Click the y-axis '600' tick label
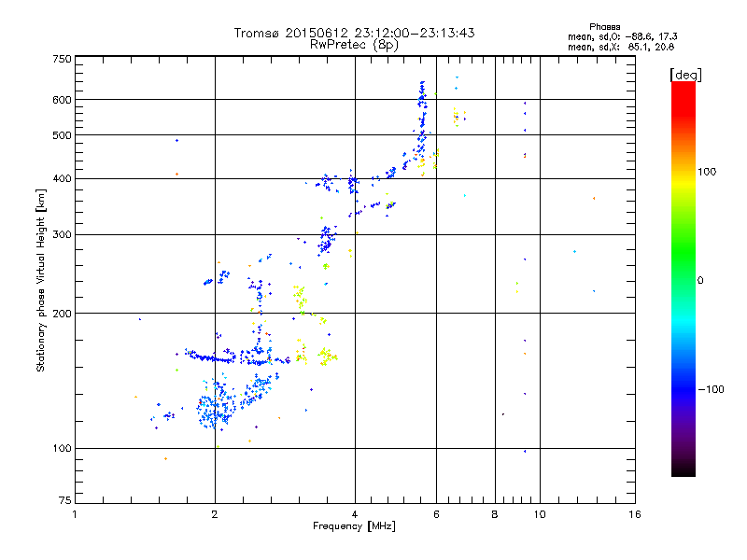 62,100
